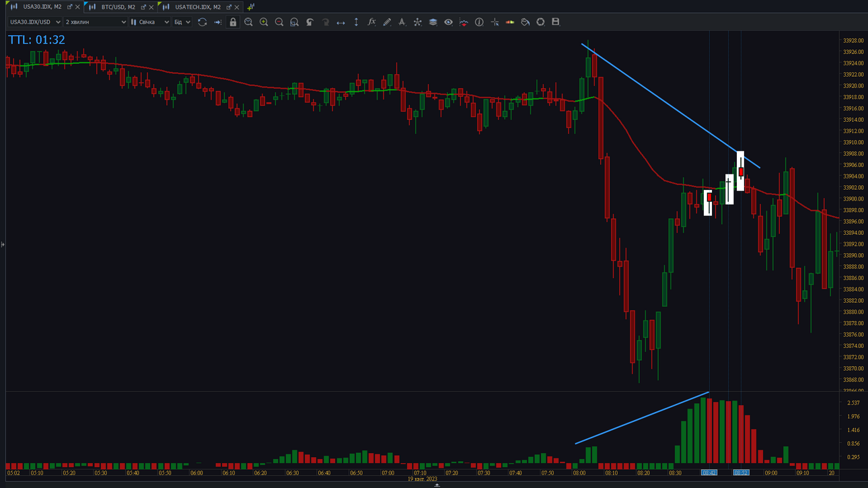Switch to the BTC/USD, M2 tab
Viewport: 868px width, 488px height.
point(118,7)
